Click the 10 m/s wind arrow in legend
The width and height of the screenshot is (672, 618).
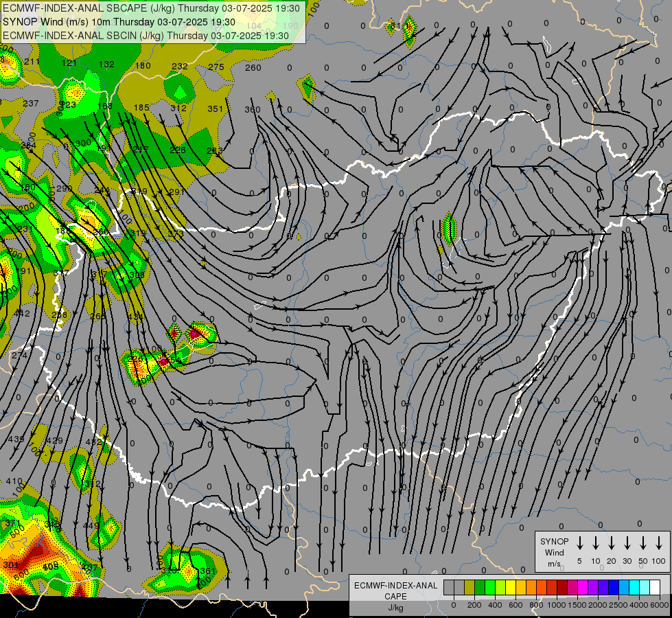(596, 543)
